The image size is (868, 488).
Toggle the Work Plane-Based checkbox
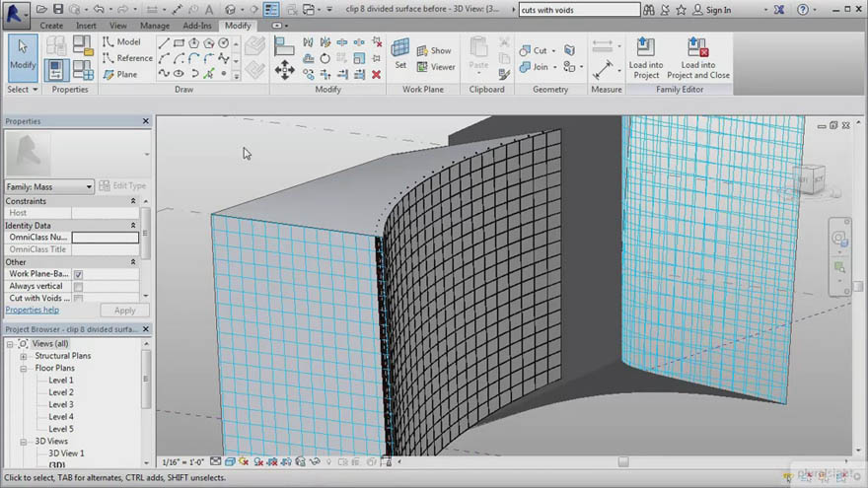(78, 274)
